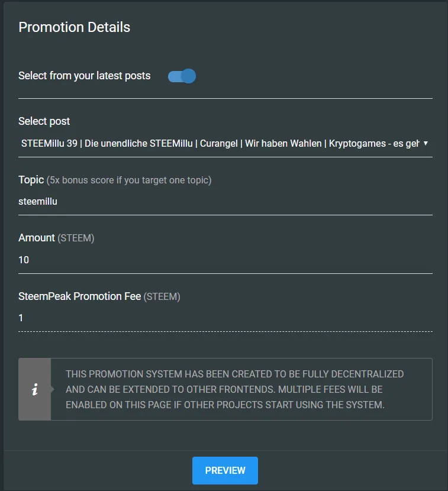Click the Select from your latest posts label
Viewport: 448px width, 491px height.
pos(84,76)
